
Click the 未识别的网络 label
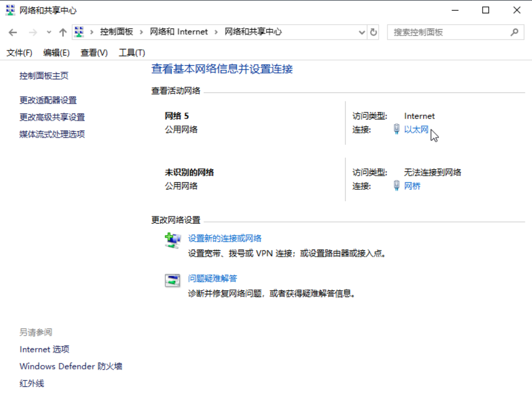pos(189,172)
